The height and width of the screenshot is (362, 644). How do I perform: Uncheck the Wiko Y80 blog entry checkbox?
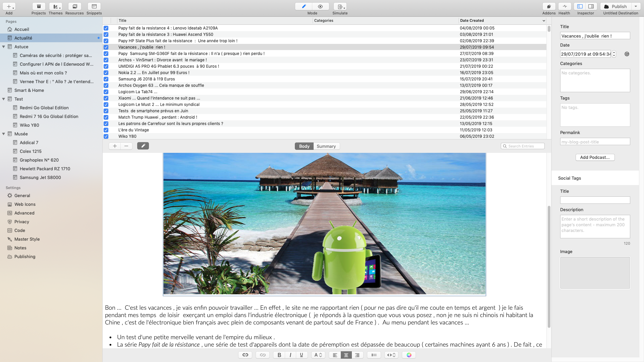[106, 136]
